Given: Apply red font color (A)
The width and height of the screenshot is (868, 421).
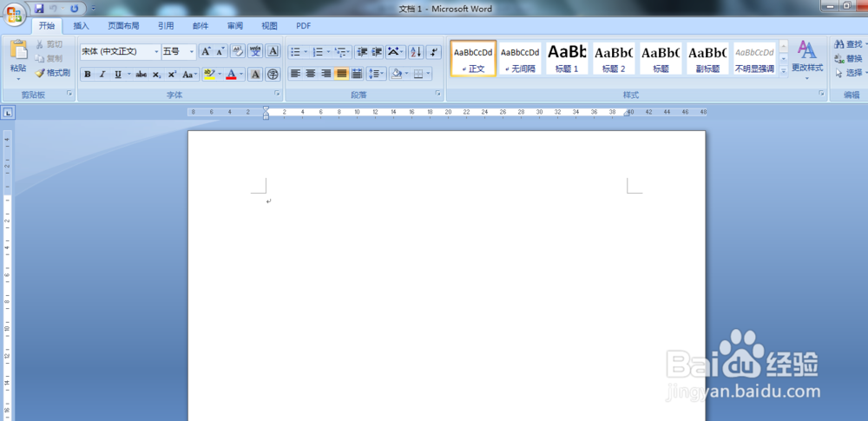Looking at the screenshot, I should 232,75.
